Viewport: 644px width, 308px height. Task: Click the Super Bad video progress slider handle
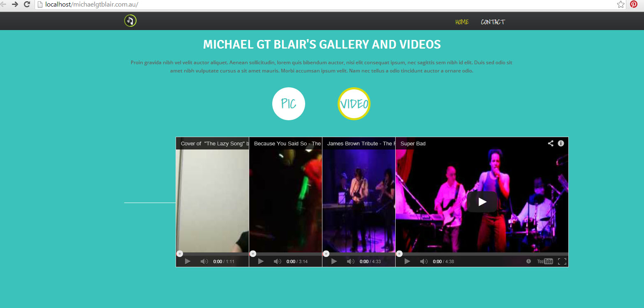pyautogui.click(x=399, y=254)
